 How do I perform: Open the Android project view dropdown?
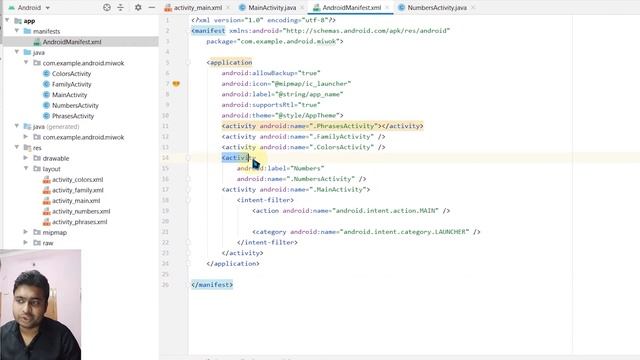(x=29, y=8)
